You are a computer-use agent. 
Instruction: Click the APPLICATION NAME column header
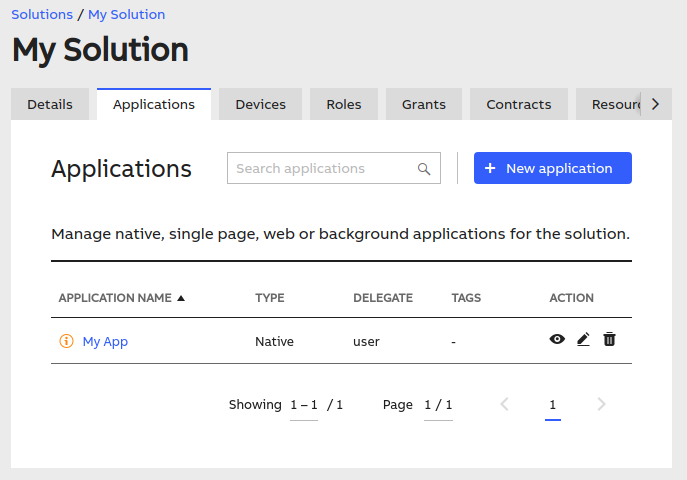coord(115,298)
